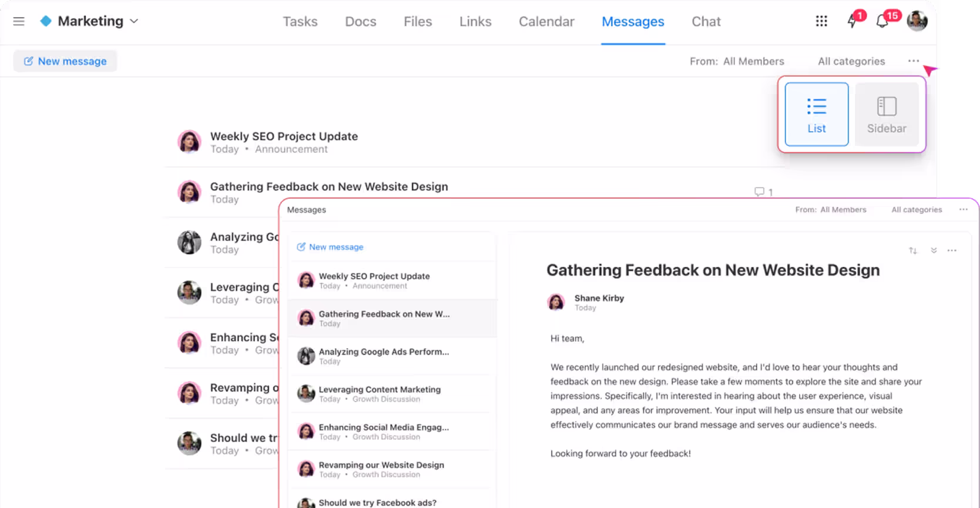
Task: Open the All categories filter
Action: (851, 61)
